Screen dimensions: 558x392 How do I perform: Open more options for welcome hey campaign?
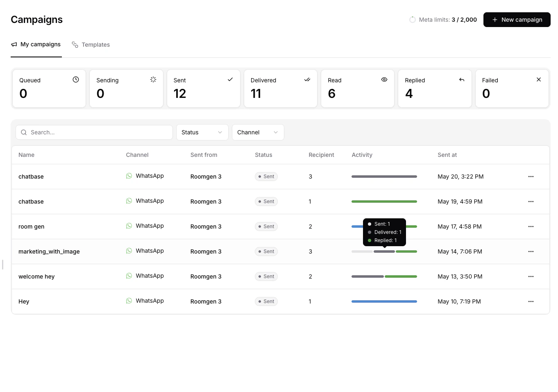coord(531,276)
